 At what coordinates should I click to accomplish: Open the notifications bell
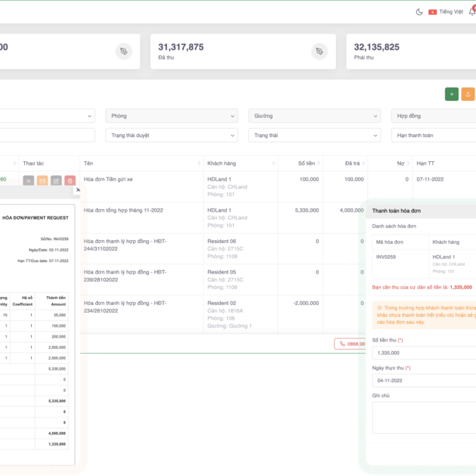[x=472, y=12]
